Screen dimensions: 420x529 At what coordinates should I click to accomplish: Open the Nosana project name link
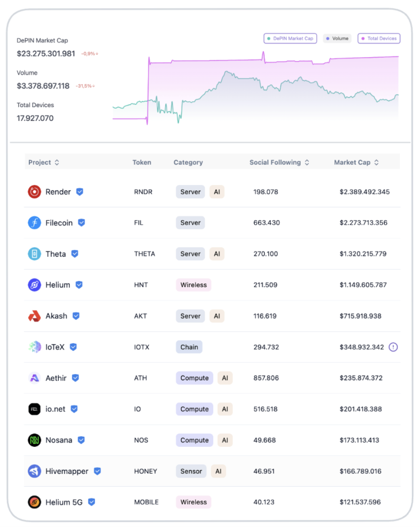click(x=59, y=440)
